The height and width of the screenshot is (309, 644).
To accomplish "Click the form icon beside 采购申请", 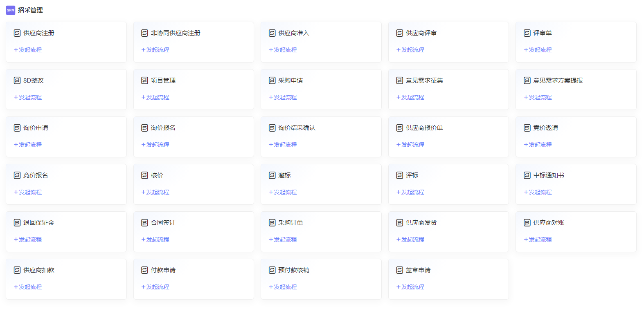I will 272,81.
